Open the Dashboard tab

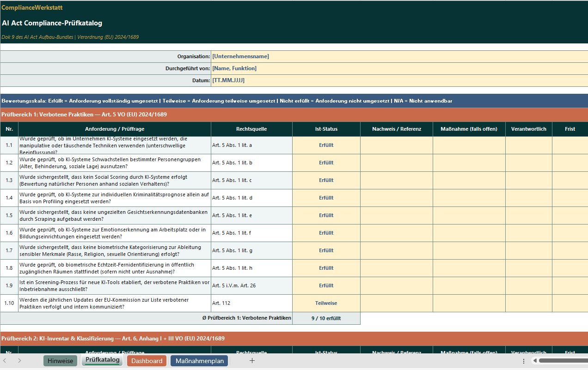(147, 360)
